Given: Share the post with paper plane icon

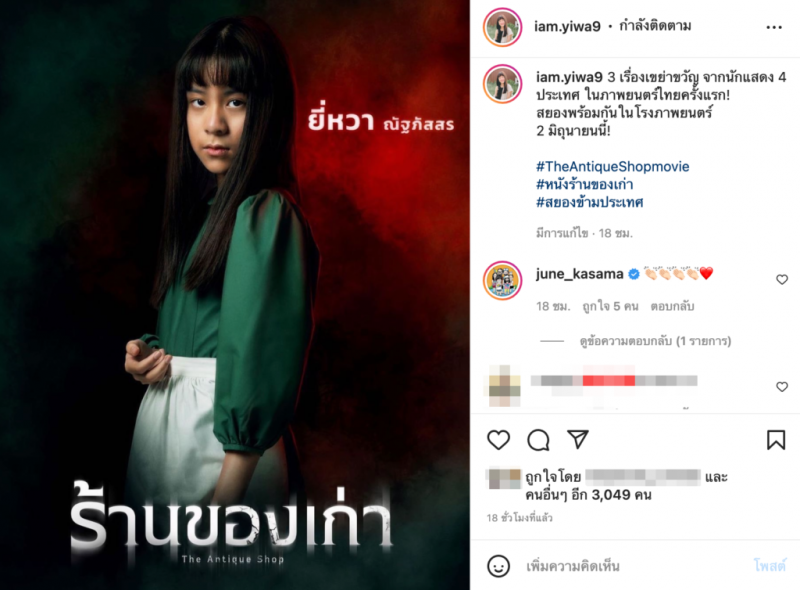Looking at the screenshot, I should tap(578, 439).
